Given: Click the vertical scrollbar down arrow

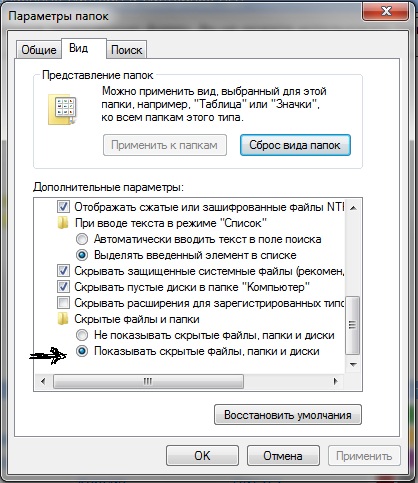Looking at the screenshot, I should tap(353, 364).
